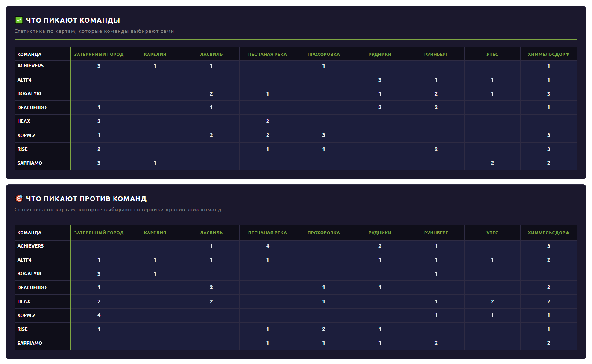Click УТЕС column header in top table
The height and width of the screenshot is (364, 592).
tap(492, 54)
